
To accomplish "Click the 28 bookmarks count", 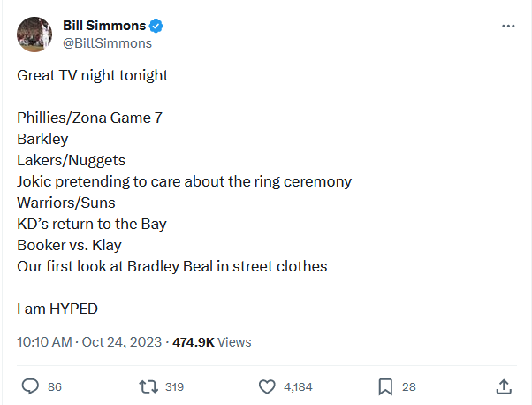I will (x=409, y=387).
